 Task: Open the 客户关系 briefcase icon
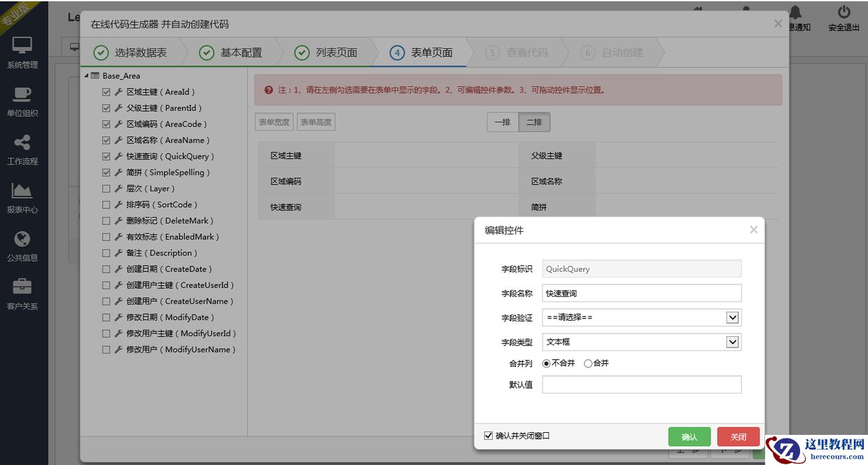[22, 286]
